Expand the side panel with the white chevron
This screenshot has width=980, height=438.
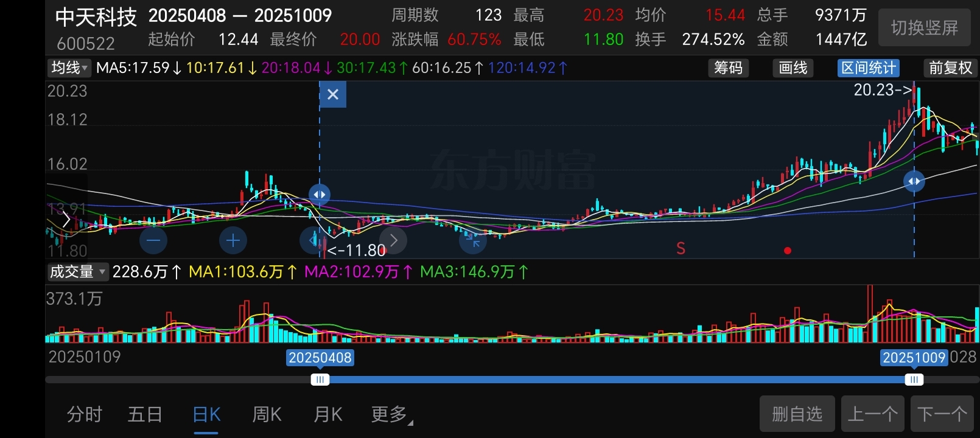point(66,219)
